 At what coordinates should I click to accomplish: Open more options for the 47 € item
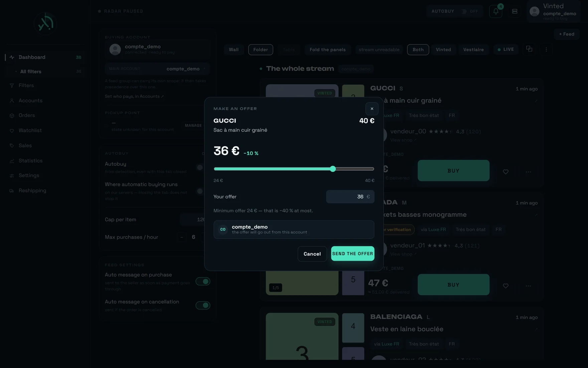coord(528,286)
